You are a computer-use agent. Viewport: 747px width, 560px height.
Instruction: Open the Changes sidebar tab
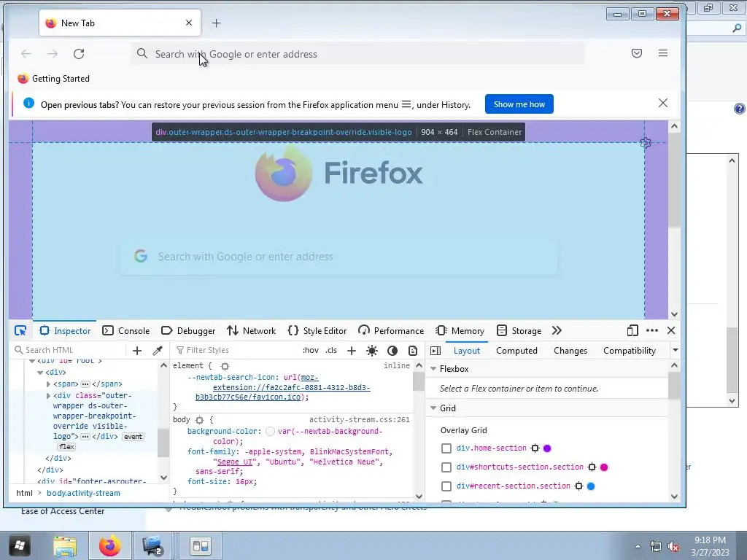570,351
